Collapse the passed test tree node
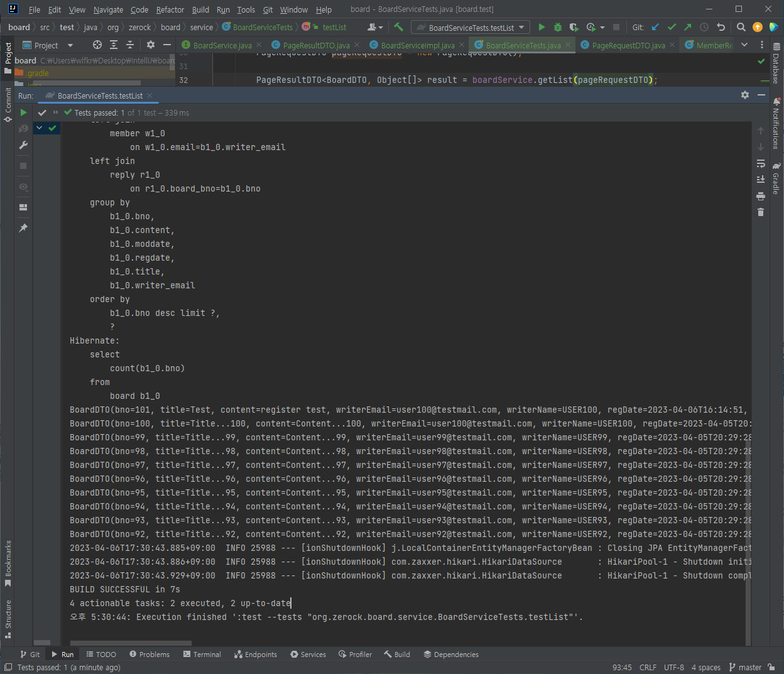This screenshot has height=674, width=784. click(x=39, y=128)
